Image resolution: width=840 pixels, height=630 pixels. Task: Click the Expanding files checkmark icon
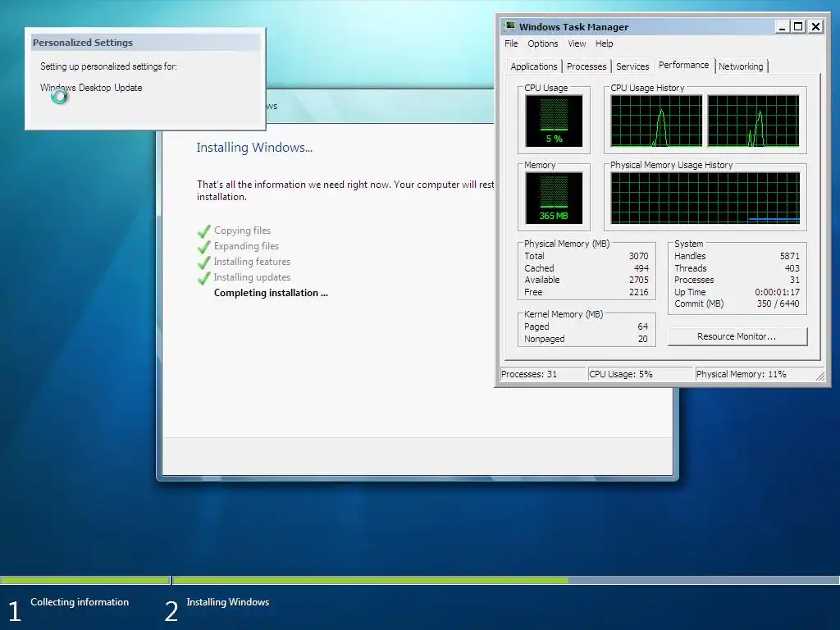click(204, 247)
